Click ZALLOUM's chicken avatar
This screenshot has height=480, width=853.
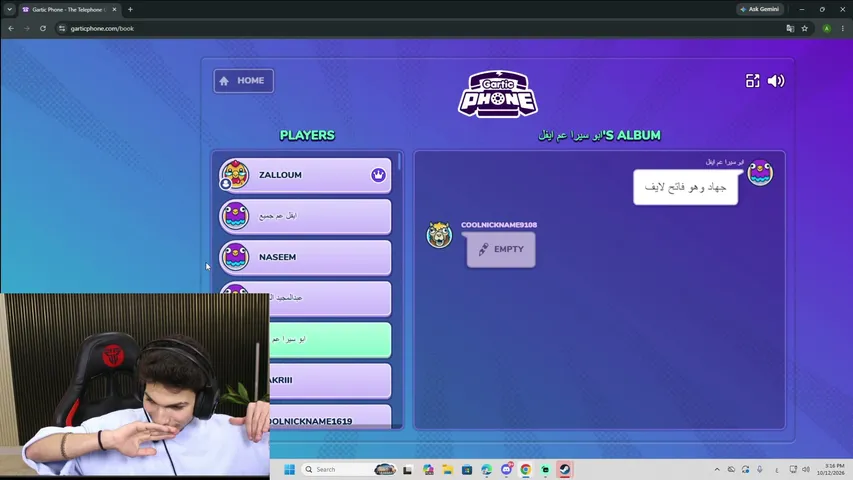point(235,174)
